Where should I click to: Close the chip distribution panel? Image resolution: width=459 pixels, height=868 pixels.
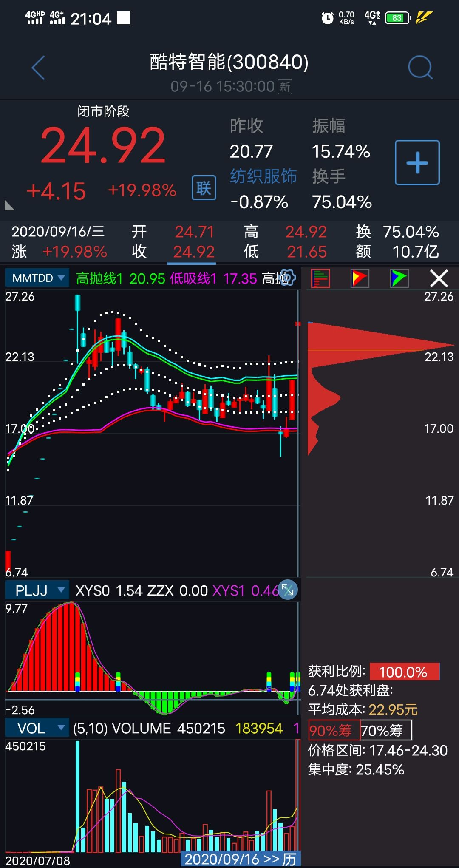click(x=439, y=279)
